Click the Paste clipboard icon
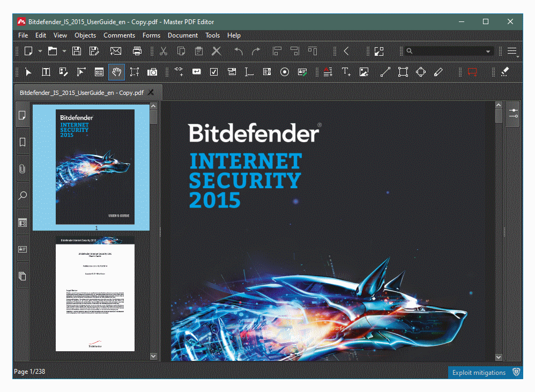Image resolution: width=535 pixels, height=392 pixels. click(x=199, y=51)
